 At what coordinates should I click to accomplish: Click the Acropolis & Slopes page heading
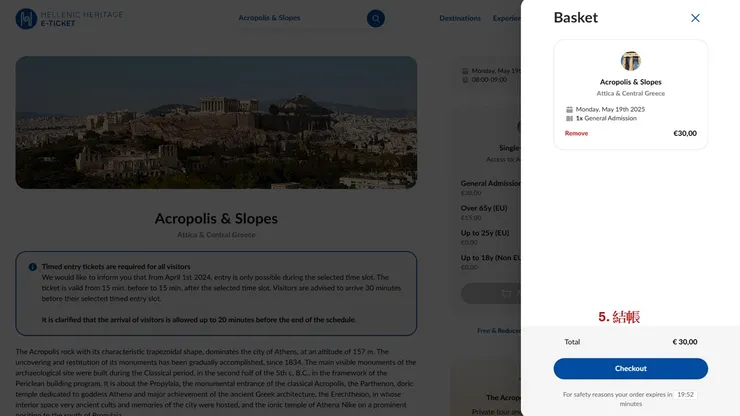(216, 218)
